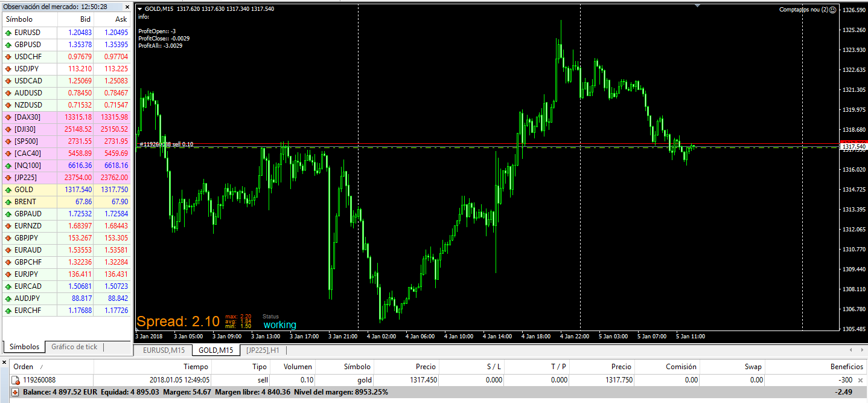868x403 pixels.
Task: Click the Bid column header
Action: tap(85, 19)
